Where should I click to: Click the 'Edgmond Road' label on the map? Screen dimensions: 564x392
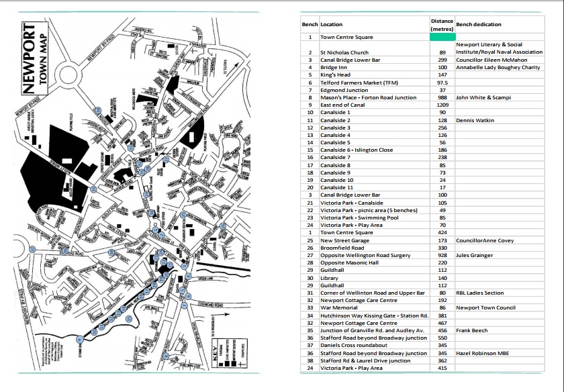(x=211, y=305)
